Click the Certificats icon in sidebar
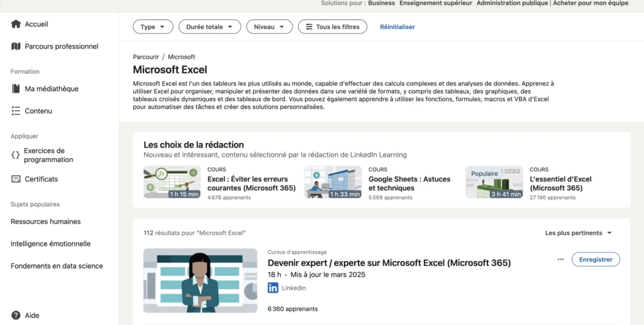 [16, 179]
